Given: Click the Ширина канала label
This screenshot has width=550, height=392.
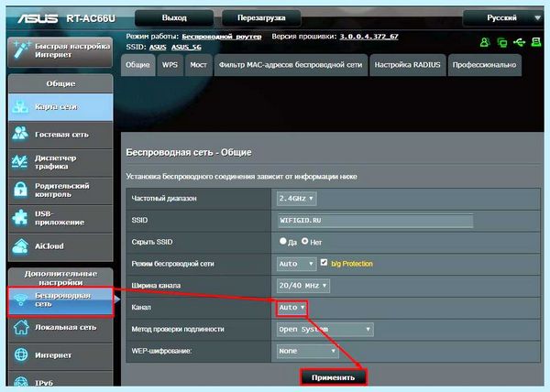Looking at the screenshot, I should (x=156, y=286).
